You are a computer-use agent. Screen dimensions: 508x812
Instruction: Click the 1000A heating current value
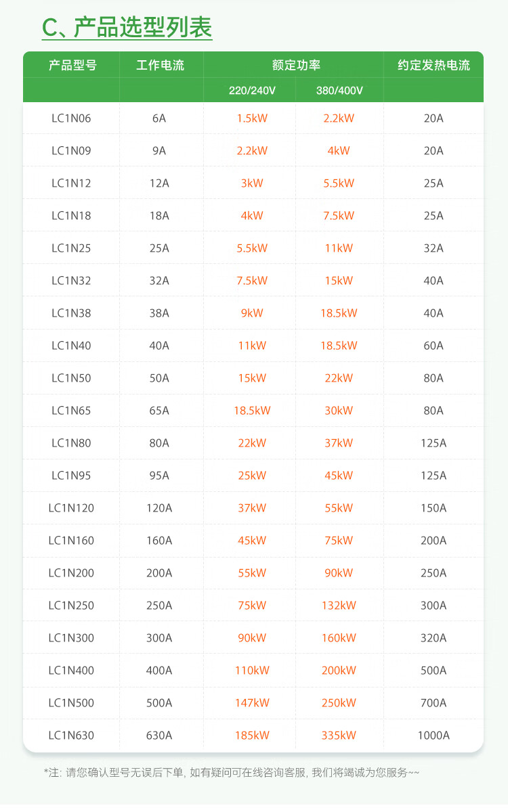(433, 736)
